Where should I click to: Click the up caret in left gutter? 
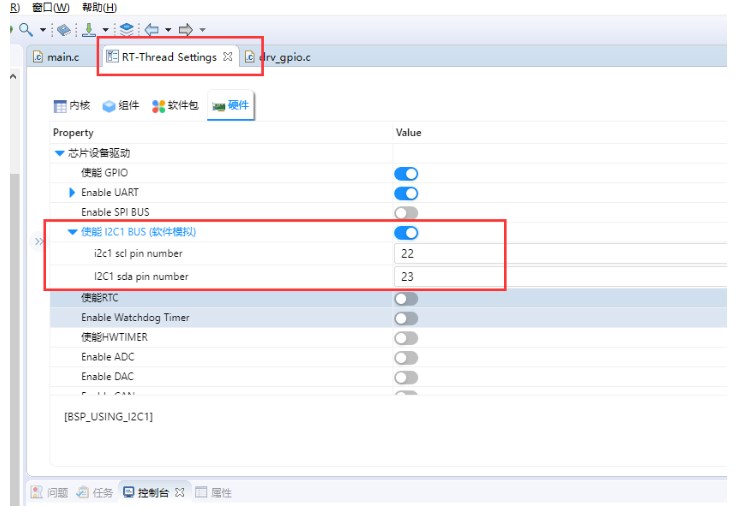coord(13,76)
